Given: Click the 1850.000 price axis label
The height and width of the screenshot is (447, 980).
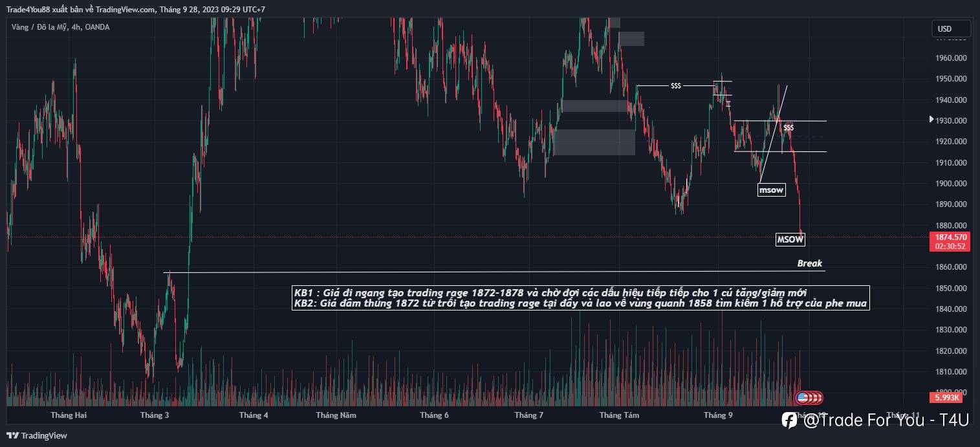Looking at the screenshot, I should point(950,288).
